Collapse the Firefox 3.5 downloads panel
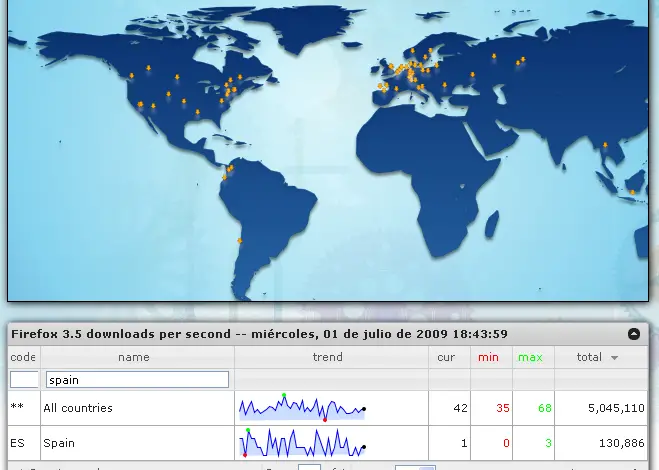 (634, 334)
